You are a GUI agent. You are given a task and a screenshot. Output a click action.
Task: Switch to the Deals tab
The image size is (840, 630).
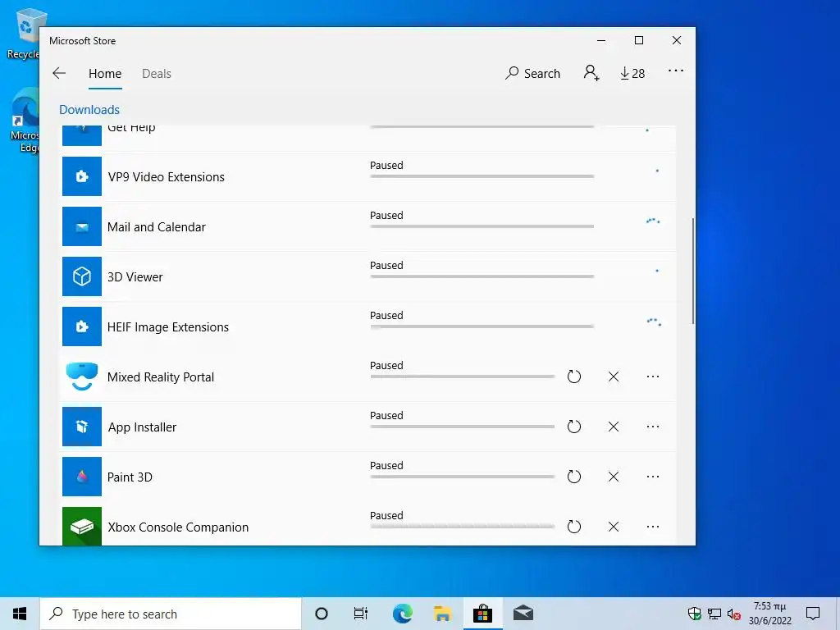point(157,73)
